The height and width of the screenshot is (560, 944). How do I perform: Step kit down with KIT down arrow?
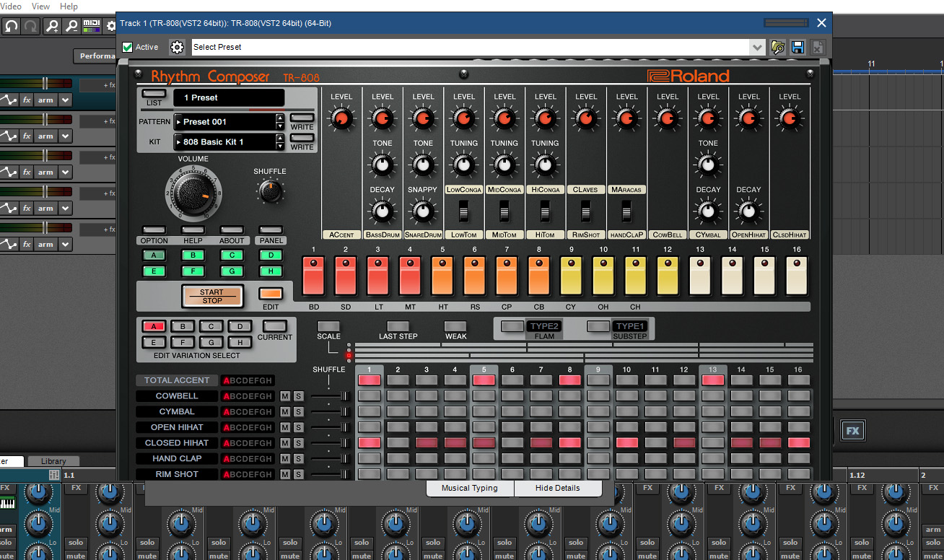(x=280, y=146)
